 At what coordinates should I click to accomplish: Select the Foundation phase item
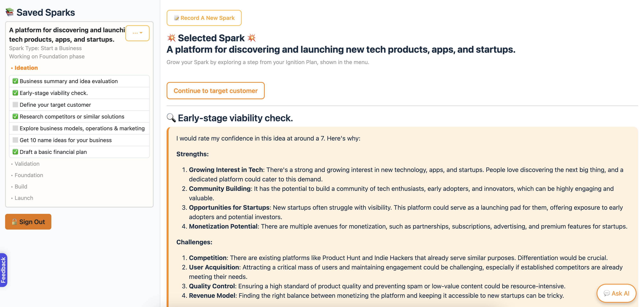click(x=29, y=175)
